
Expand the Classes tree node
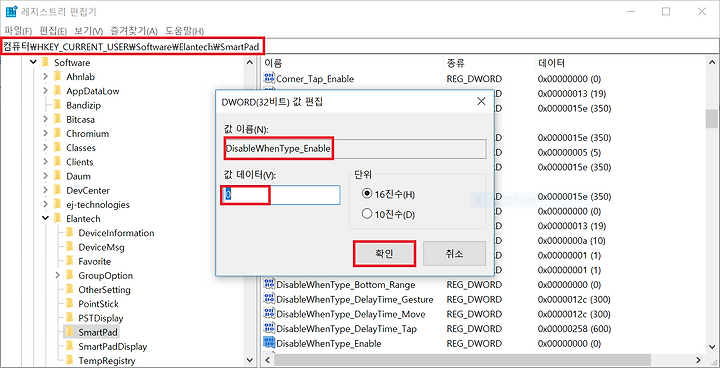coord(45,148)
